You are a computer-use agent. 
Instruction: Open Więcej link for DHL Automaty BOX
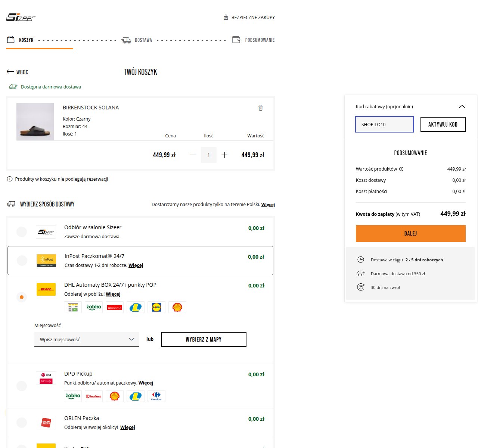pyautogui.click(x=113, y=294)
